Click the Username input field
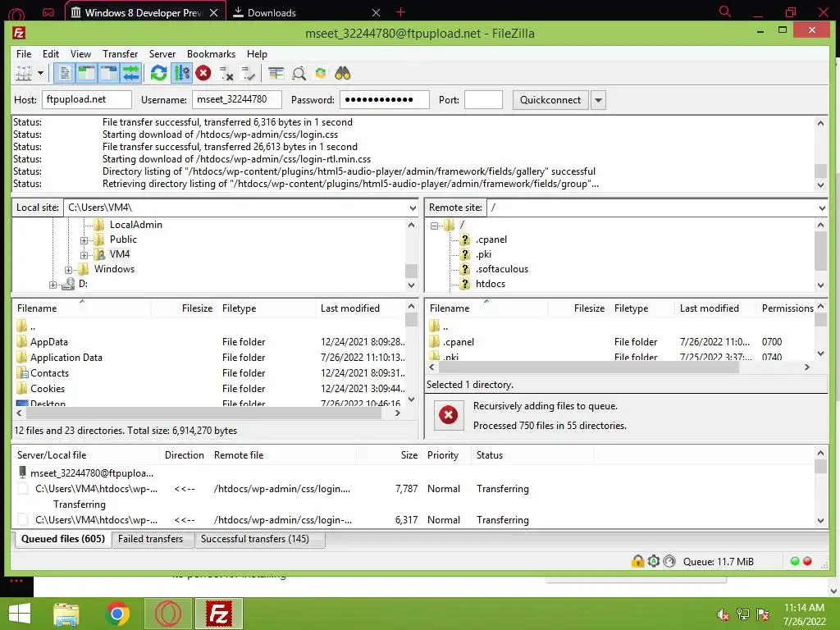This screenshot has width=840, height=630. [x=237, y=99]
